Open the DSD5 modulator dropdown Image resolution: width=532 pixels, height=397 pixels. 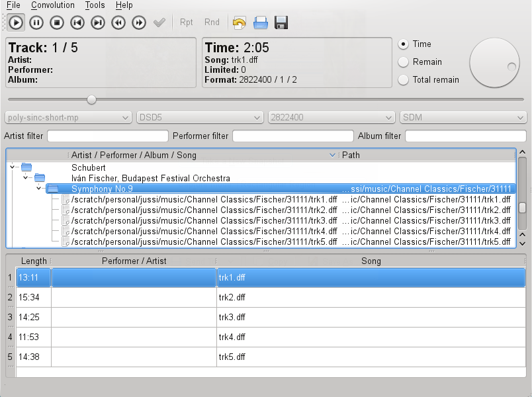200,118
